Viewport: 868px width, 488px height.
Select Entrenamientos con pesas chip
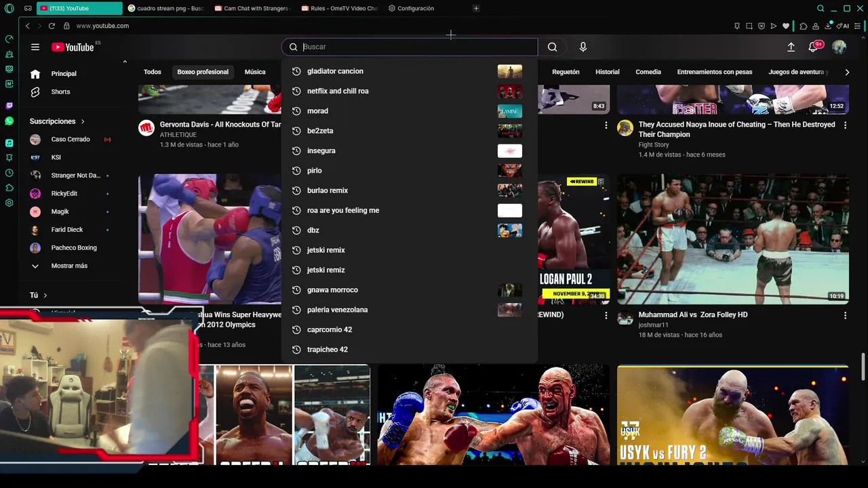click(x=715, y=72)
